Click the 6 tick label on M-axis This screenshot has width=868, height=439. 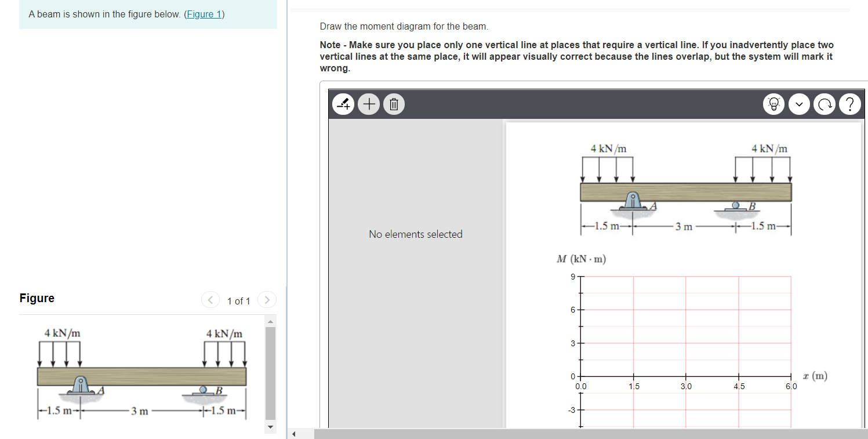tap(573, 310)
